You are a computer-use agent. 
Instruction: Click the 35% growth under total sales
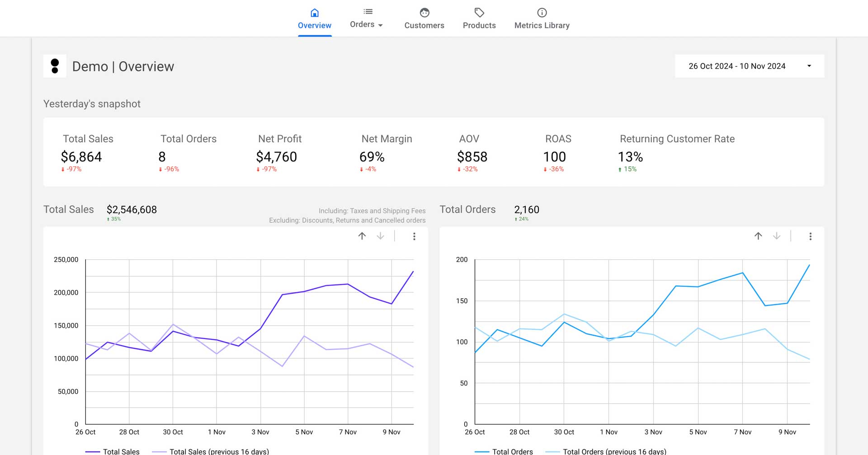pyautogui.click(x=113, y=219)
